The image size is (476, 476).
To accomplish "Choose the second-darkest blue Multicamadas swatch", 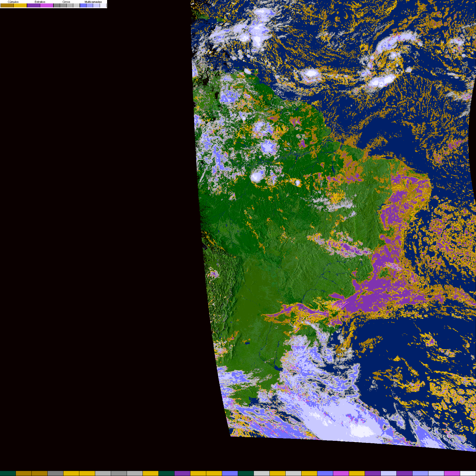I will coord(90,5).
